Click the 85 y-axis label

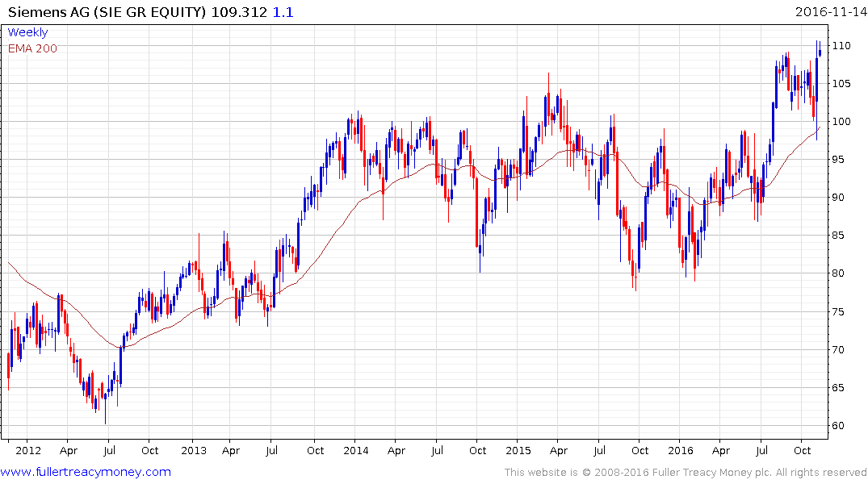[x=839, y=236]
